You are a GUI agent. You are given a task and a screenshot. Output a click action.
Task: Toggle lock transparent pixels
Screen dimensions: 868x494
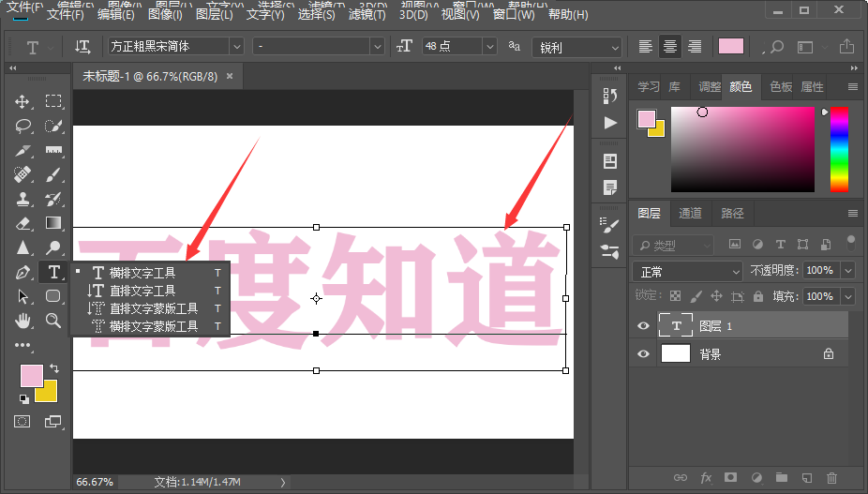pos(675,295)
